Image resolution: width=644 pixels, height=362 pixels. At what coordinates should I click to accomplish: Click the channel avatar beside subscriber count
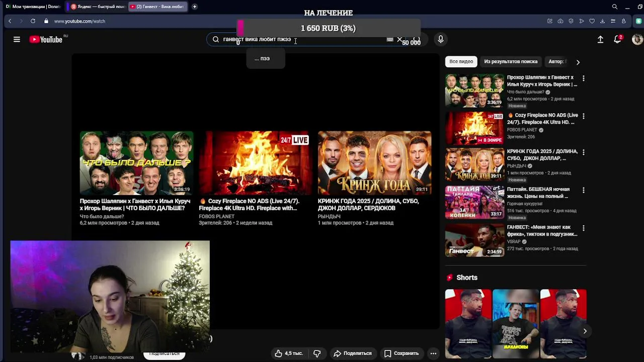[78, 356]
